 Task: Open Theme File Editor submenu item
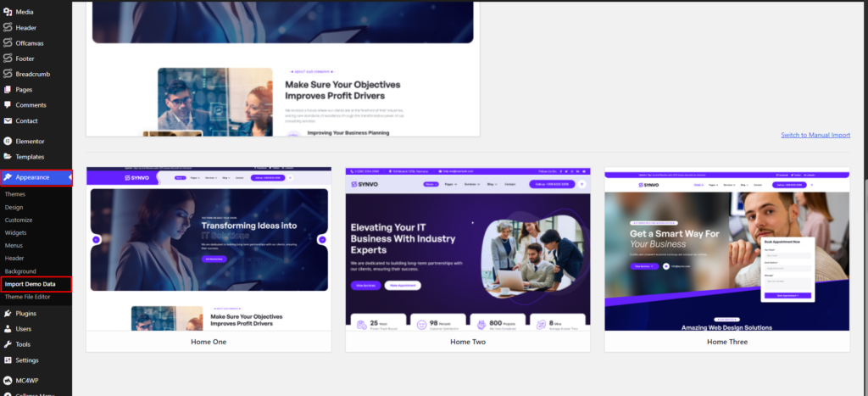29,296
